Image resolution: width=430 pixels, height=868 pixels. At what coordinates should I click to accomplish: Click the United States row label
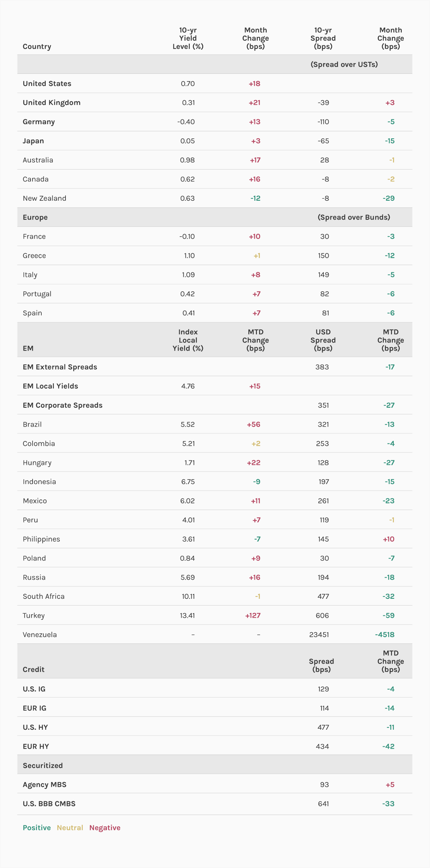[47, 84]
